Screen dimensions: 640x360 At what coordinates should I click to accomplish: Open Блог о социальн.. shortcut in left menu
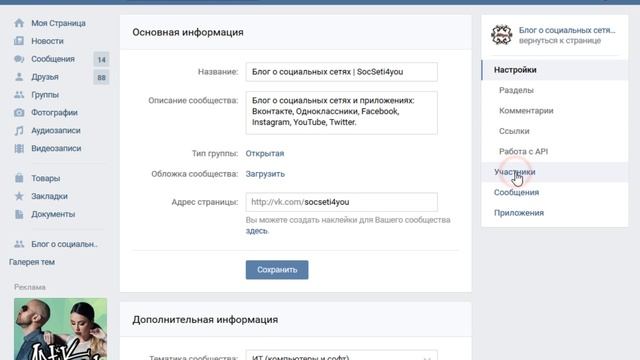[x=64, y=244]
